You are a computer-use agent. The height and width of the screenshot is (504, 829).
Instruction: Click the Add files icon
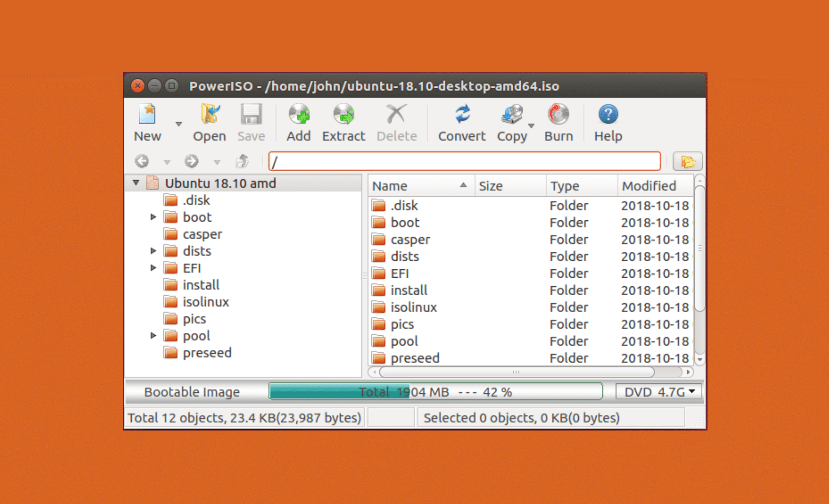298,115
